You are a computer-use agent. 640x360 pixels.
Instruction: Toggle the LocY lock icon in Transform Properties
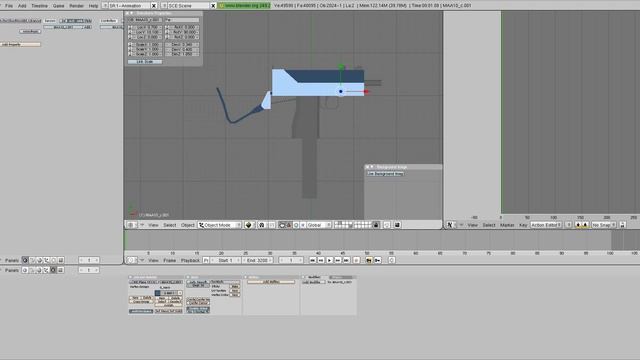[131, 32]
